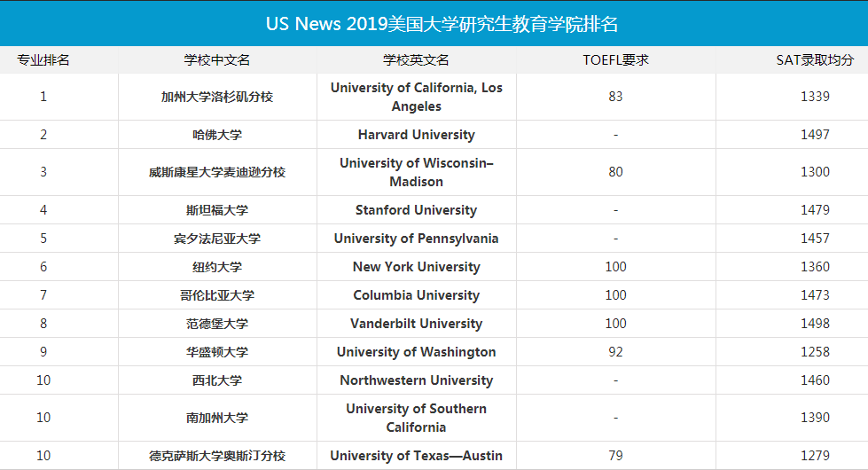
Task: Select University of Wisconsin–Madison cell
Action: (417, 172)
